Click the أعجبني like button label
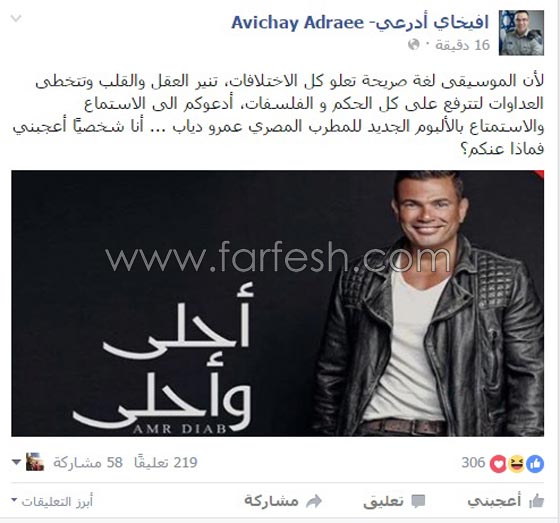Viewport: 560px width, 523px height. pyautogui.click(x=494, y=501)
